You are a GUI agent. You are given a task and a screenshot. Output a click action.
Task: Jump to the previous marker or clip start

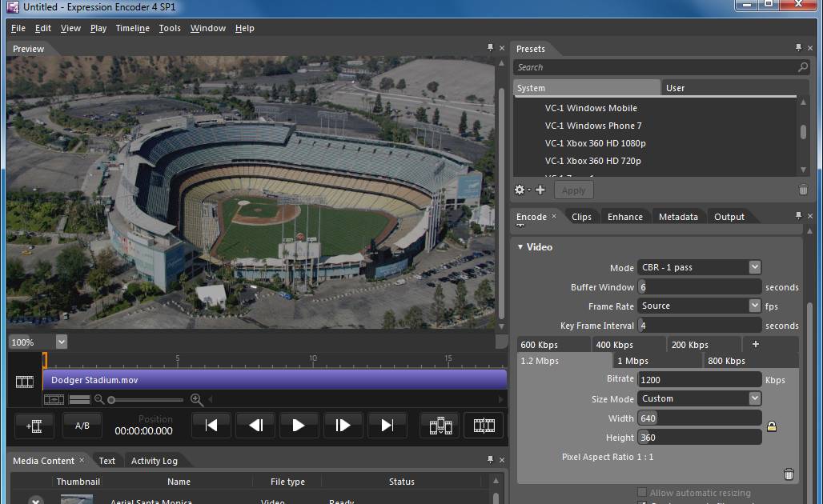tap(211, 426)
